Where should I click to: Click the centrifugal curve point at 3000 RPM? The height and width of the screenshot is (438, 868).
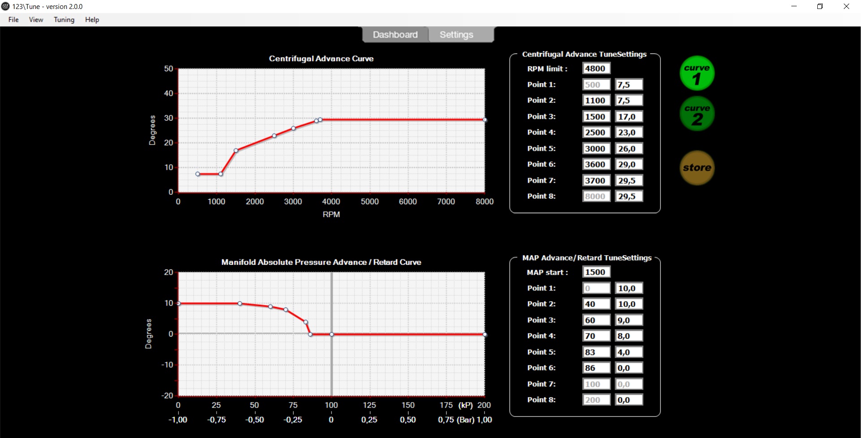click(294, 128)
